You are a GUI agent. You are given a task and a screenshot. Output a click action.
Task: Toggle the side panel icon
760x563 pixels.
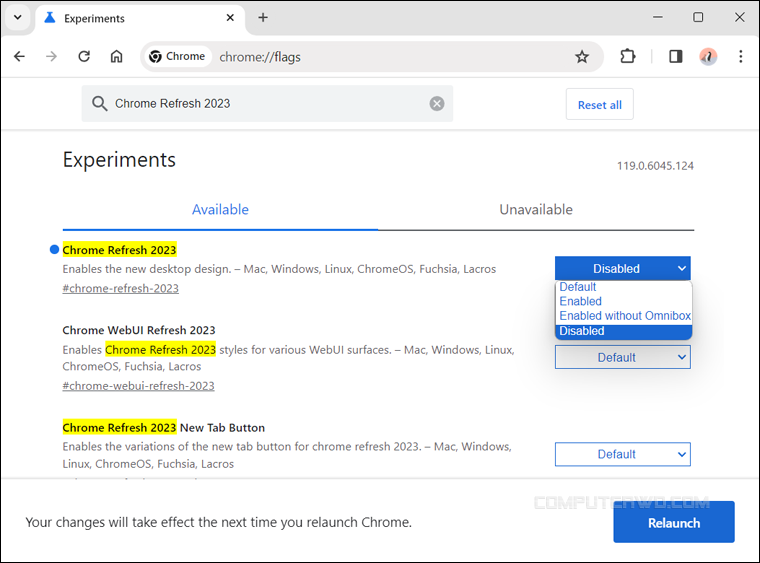tap(676, 57)
